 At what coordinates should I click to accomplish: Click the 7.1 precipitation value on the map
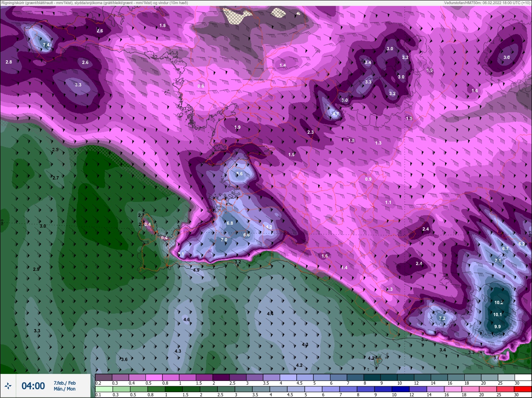498,260
